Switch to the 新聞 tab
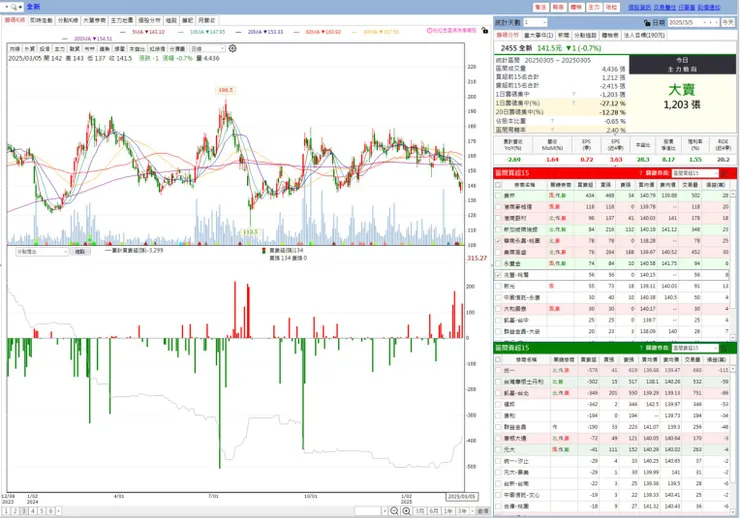Image resolution: width=740 pixels, height=518 pixels. click(x=563, y=35)
